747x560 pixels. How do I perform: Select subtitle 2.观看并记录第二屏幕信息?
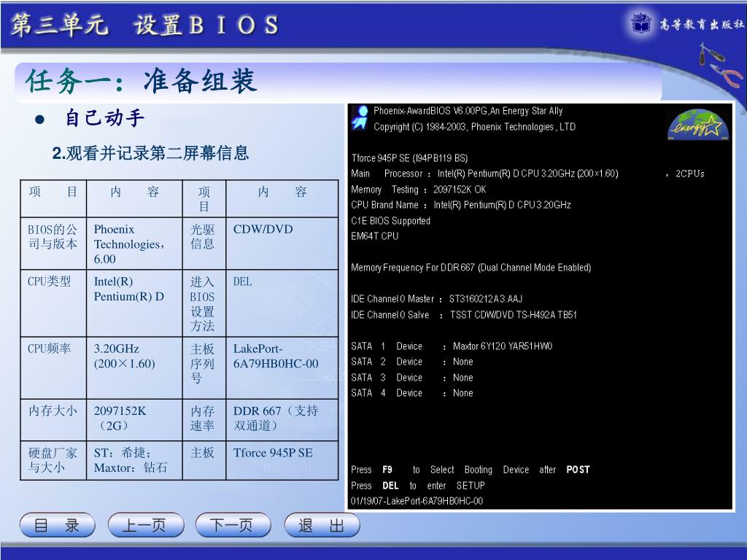coord(150,153)
